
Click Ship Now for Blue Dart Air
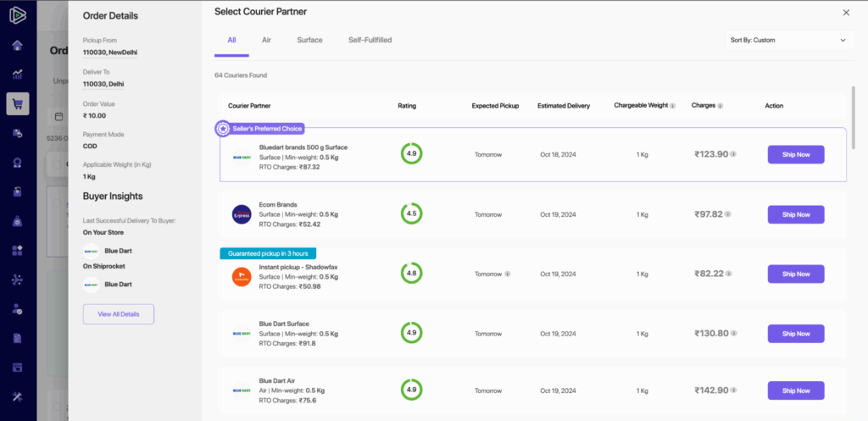click(795, 391)
